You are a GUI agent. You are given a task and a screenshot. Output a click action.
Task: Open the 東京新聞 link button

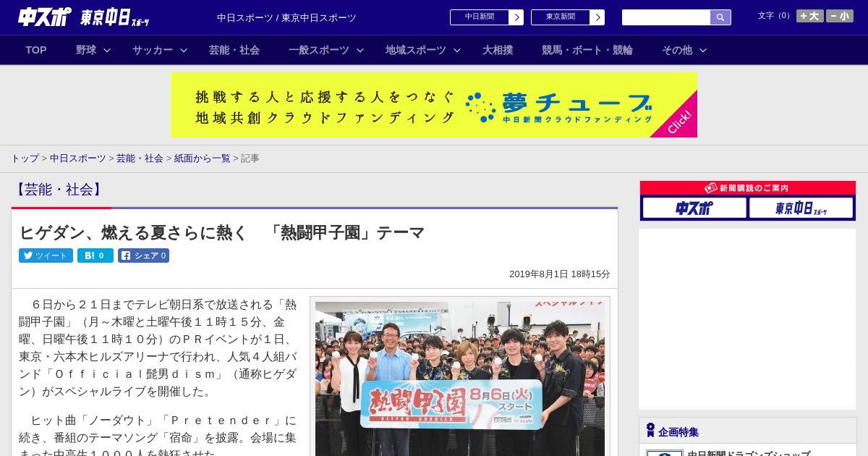561,17
